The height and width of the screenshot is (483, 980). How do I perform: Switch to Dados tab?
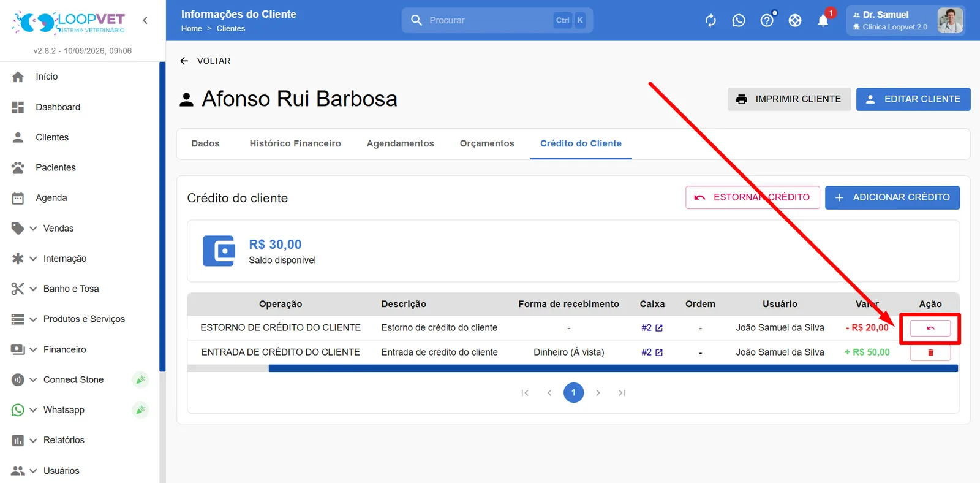[205, 143]
